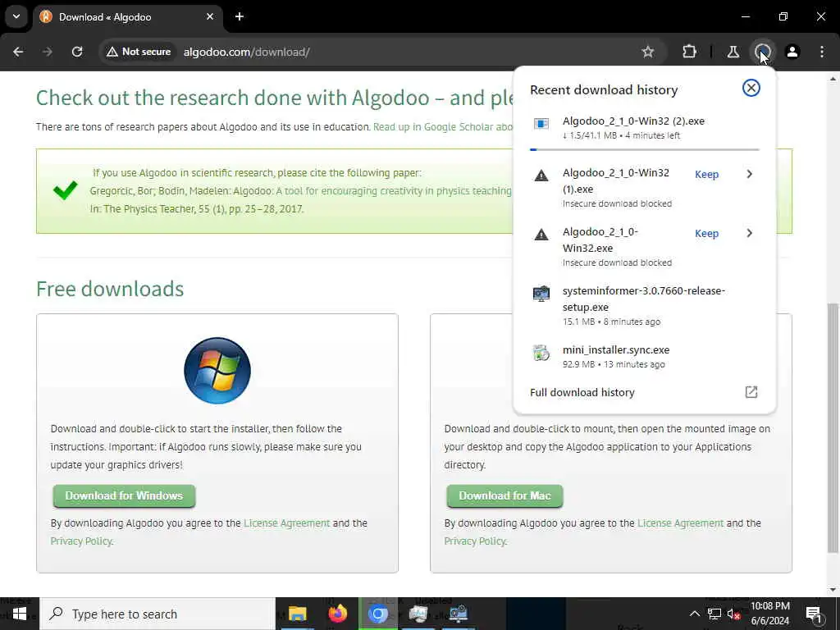Open the notification center icon
The image size is (840, 630).
[x=814, y=614]
